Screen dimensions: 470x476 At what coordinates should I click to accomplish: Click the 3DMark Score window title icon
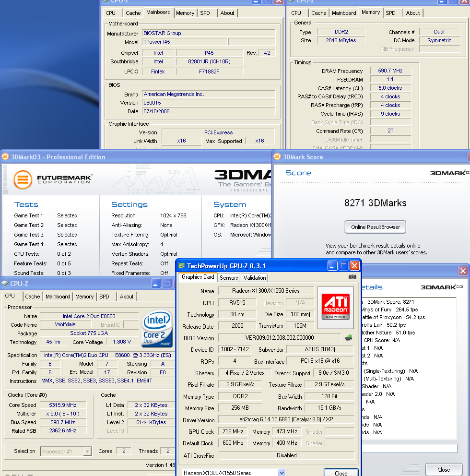click(277, 156)
